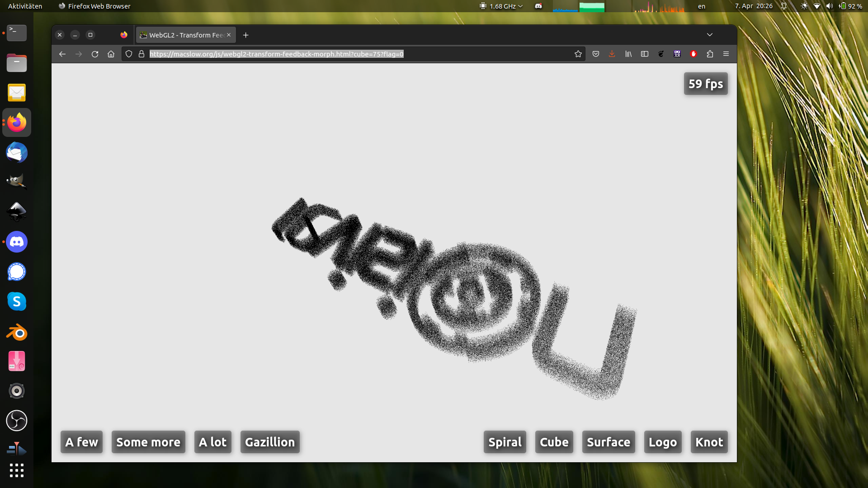The image size is (868, 488).
Task: Click the Home button in toolbar
Action: [x=111, y=54]
